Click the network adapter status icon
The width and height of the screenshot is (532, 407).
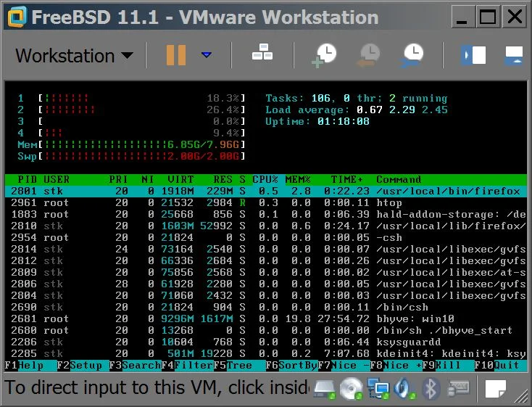click(x=378, y=390)
